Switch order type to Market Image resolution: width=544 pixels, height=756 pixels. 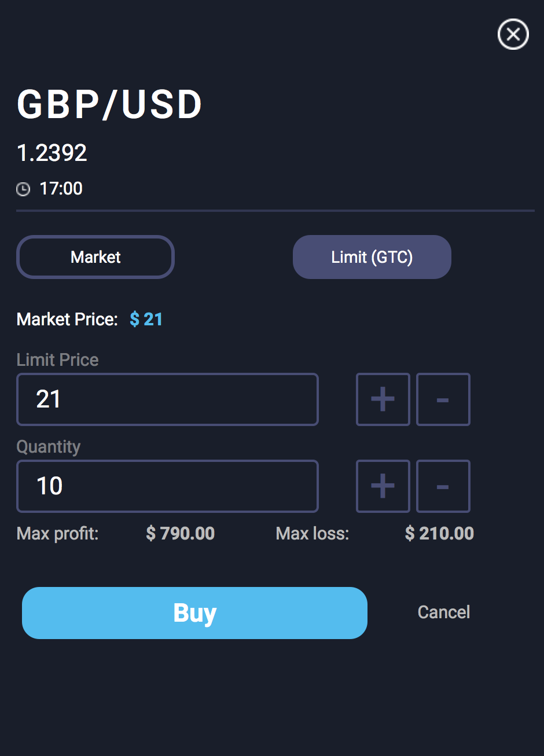pos(95,257)
